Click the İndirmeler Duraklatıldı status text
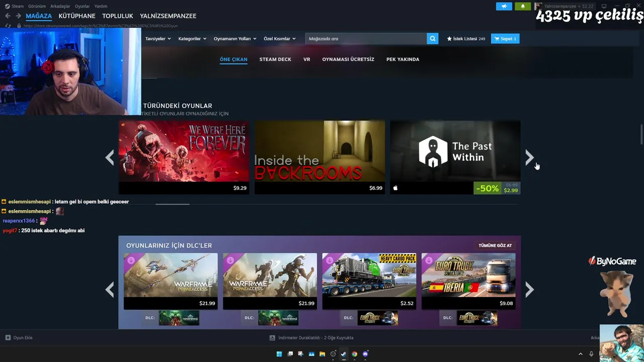This screenshot has height=362, width=644. pyautogui.click(x=315, y=338)
